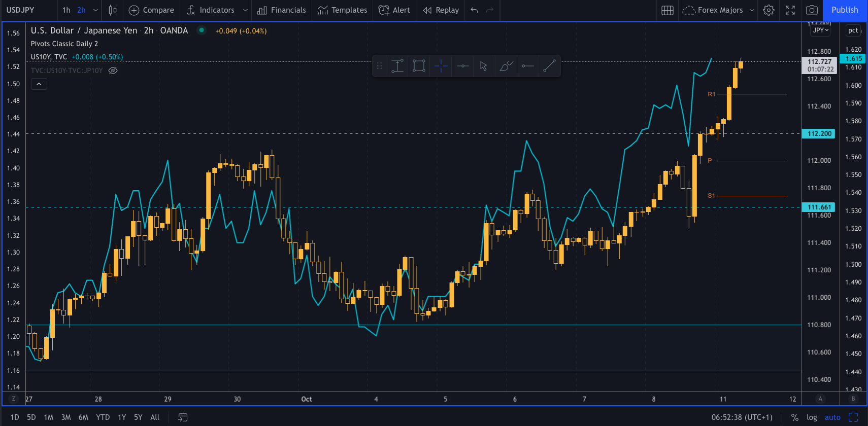Viewport: 868px width, 426px height.
Task: Click the 1.615 yield value label
Action: (x=853, y=59)
